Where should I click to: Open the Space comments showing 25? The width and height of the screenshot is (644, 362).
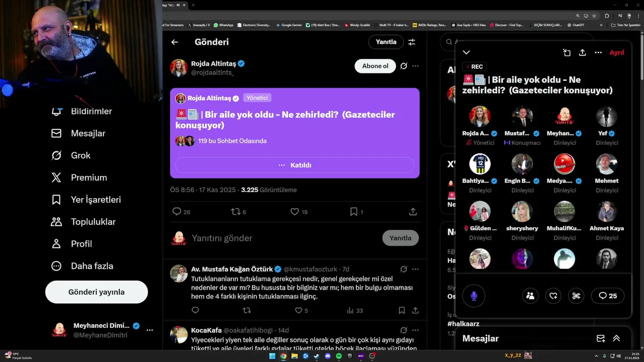[x=608, y=296]
